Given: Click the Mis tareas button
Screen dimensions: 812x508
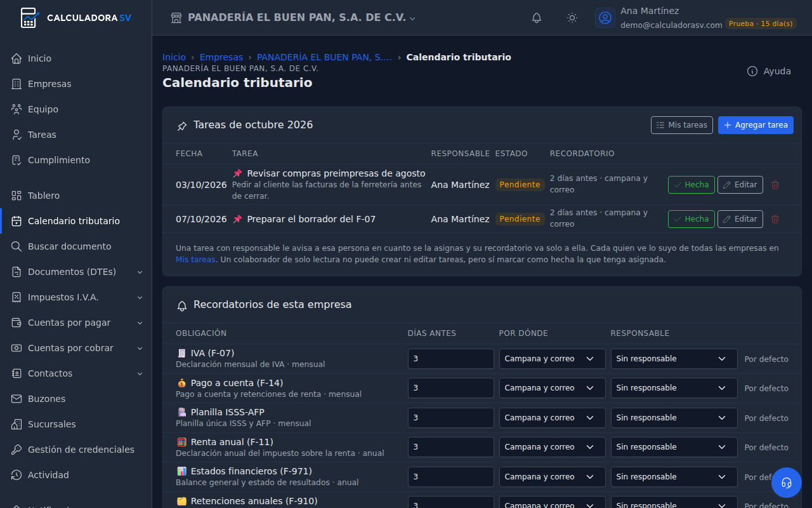Looking at the screenshot, I should click(x=682, y=125).
